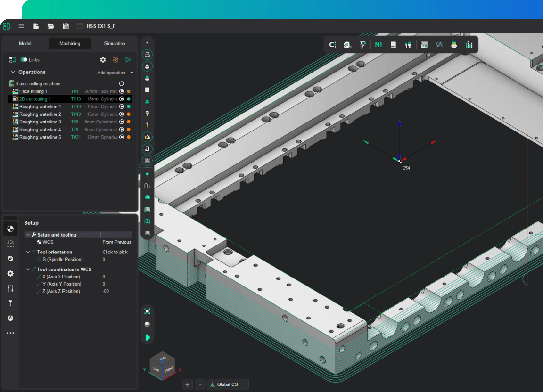Click the green play icon to run calculation
543x392 pixels.
point(128,60)
